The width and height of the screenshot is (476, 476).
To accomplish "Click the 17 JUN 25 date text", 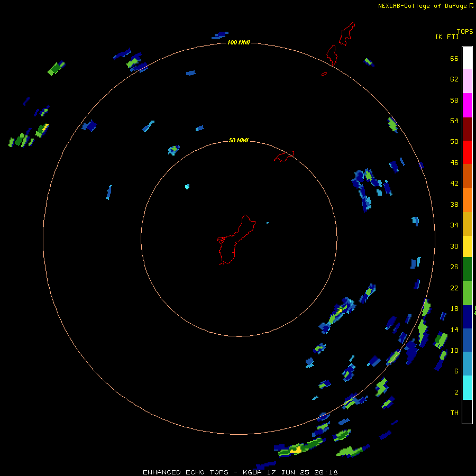I will pos(289,472).
